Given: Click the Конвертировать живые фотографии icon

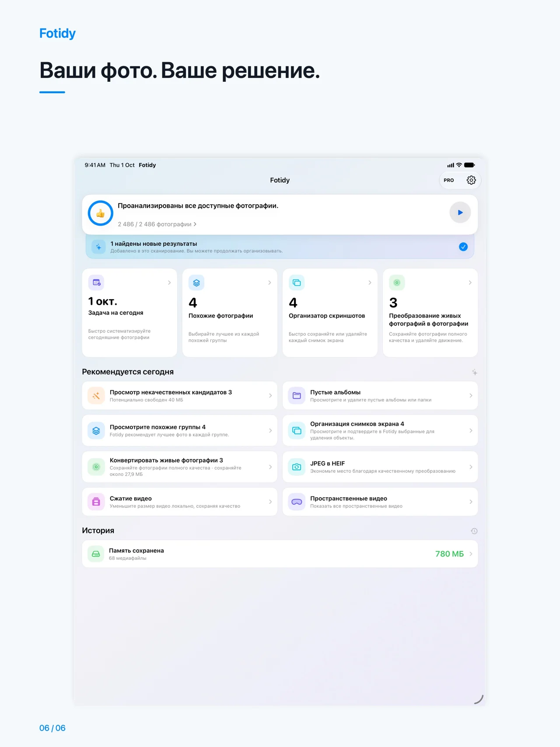Looking at the screenshot, I should (96, 467).
